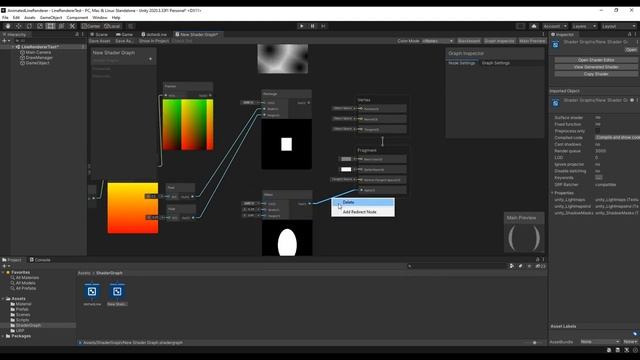This screenshot has width=640, height=360.
Task: Click the Imported Object shader icon
Action: coord(556,103)
